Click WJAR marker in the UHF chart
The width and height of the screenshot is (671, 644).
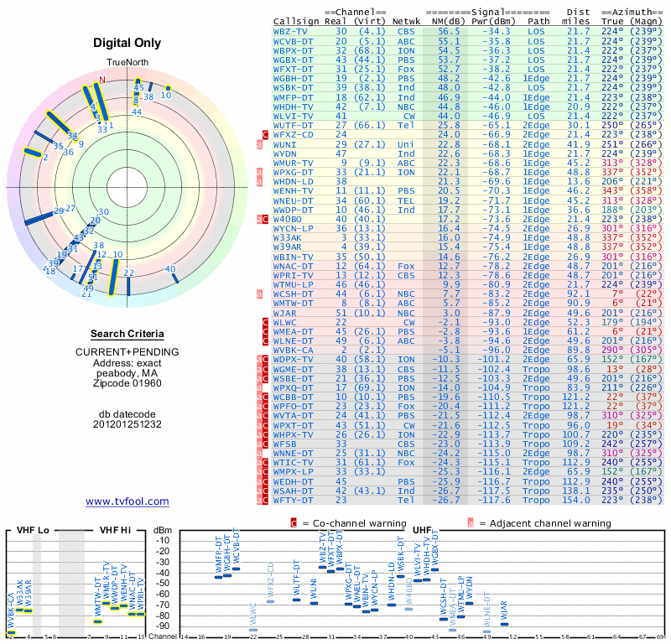(x=505, y=625)
